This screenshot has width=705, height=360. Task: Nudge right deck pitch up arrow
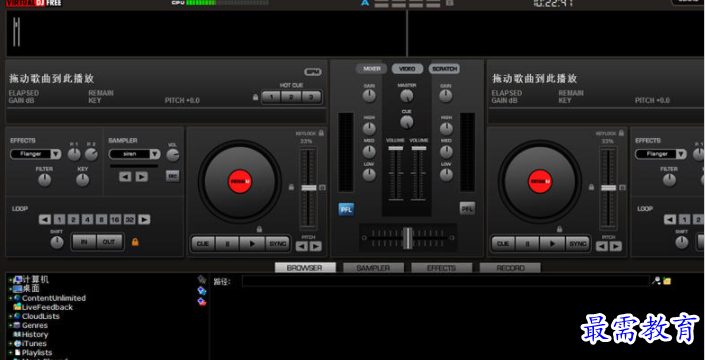pyautogui.click(x=616, y=246)
